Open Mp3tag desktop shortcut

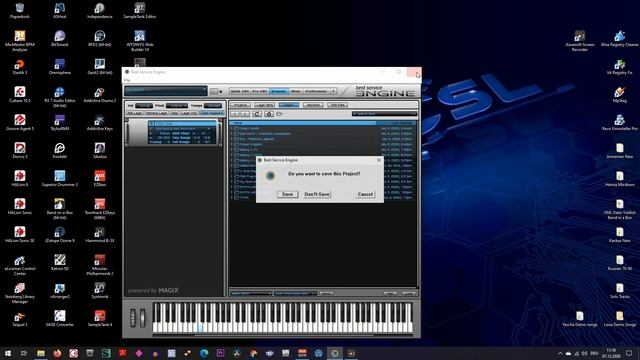(620, 95)
